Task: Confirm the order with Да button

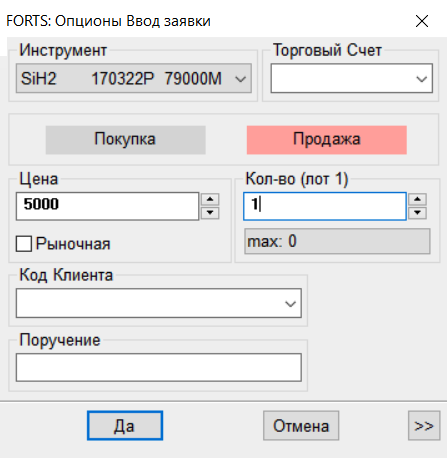Action: coord(125,426)
